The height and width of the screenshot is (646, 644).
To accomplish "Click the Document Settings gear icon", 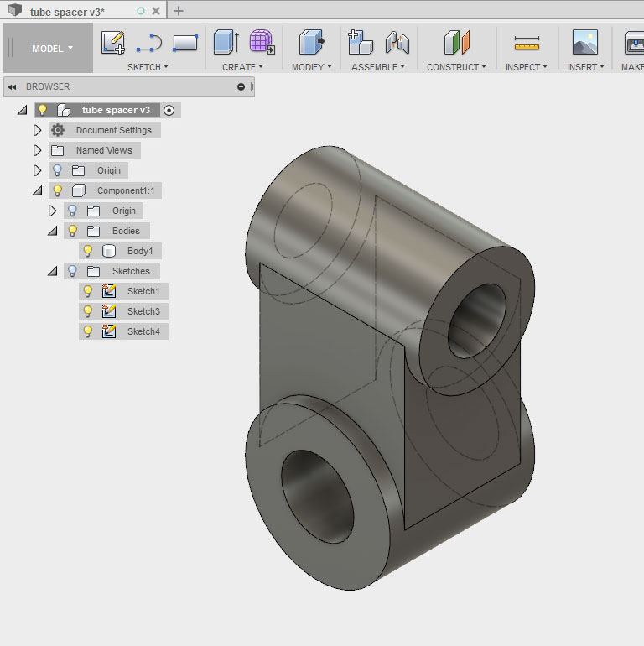I will [58, 130].
